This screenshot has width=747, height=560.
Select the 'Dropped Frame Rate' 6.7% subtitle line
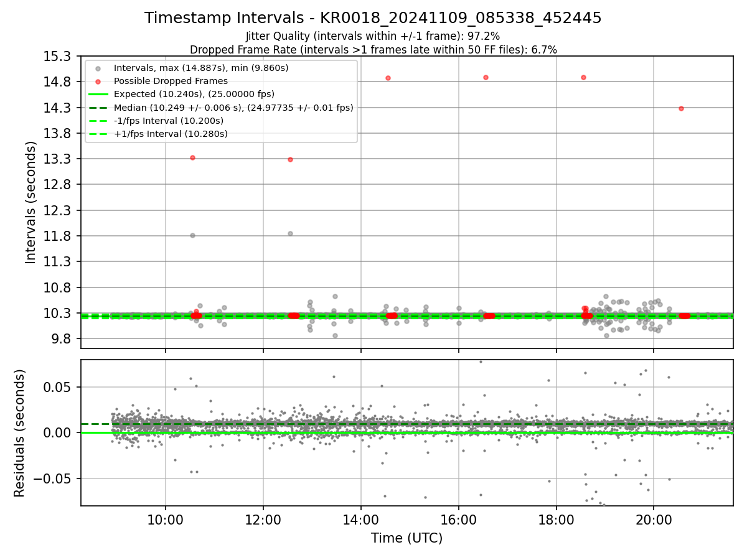pyautogui.click(x=373, y=50)
